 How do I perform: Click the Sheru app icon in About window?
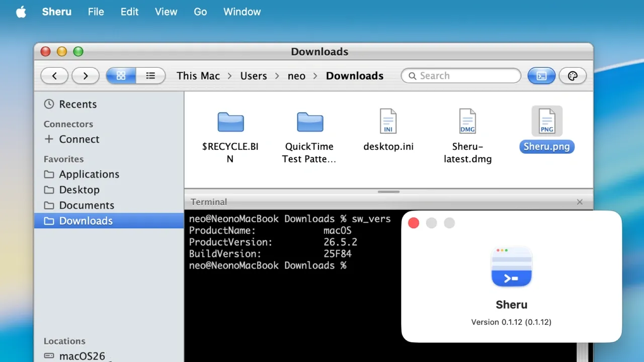pyautogui.click(x=512, y=266)
